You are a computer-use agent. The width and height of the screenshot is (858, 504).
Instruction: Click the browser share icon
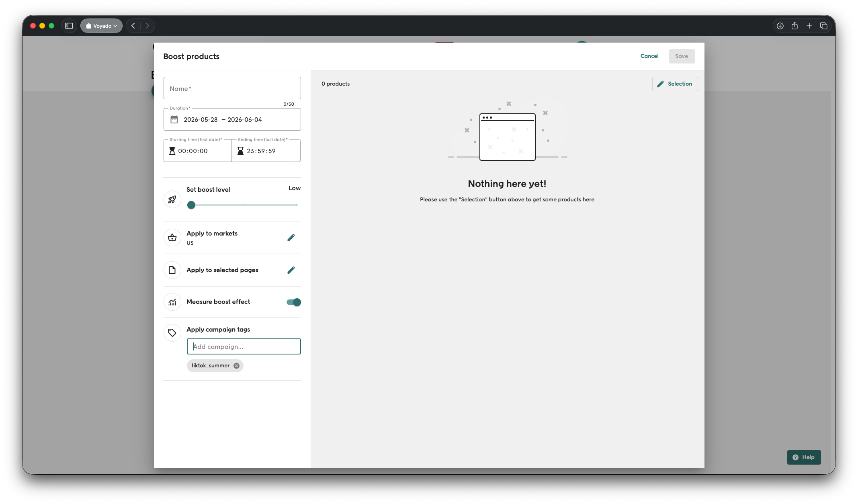coord(795,26)
